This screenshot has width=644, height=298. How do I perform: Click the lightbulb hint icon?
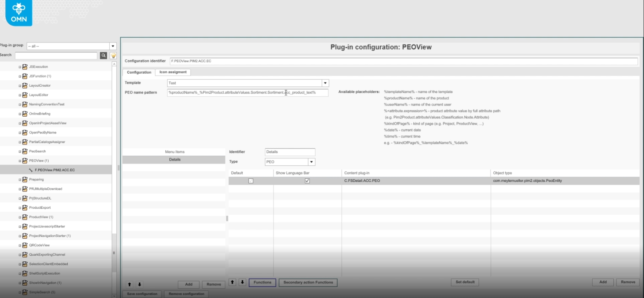point(113,56)
